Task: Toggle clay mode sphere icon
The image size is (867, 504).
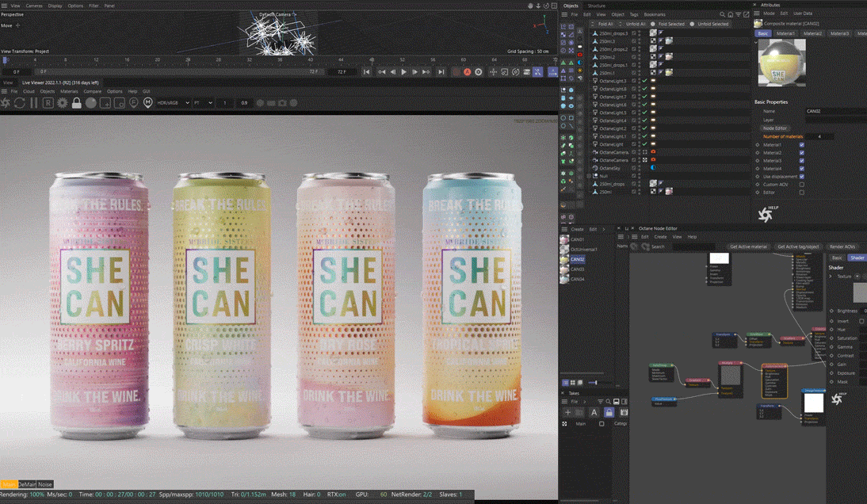Action: 90,103
